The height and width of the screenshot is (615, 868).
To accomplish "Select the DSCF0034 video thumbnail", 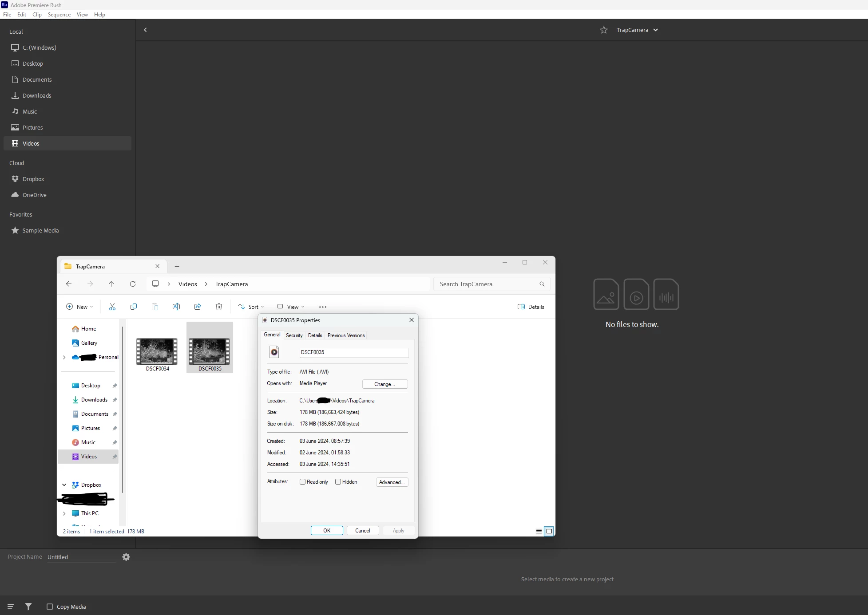I will click(157, 351).
